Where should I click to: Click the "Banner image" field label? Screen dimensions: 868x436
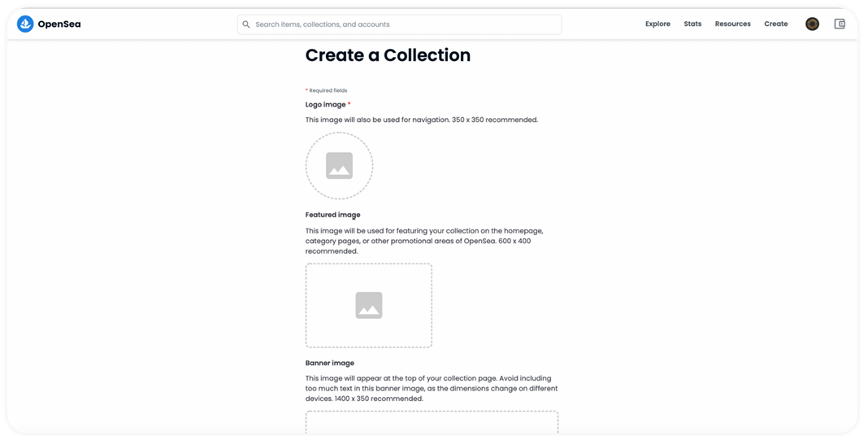(x=329, y=363)
